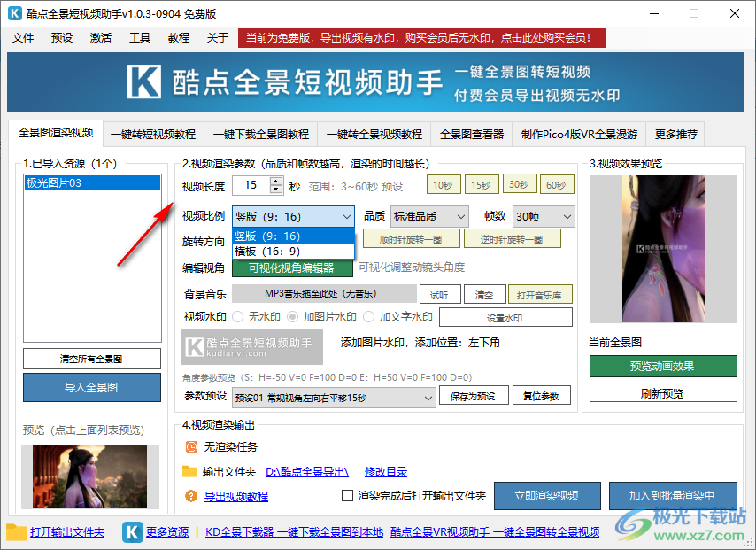
Task: Click the 修改目录 link
Action: click(x=386, y=471)
